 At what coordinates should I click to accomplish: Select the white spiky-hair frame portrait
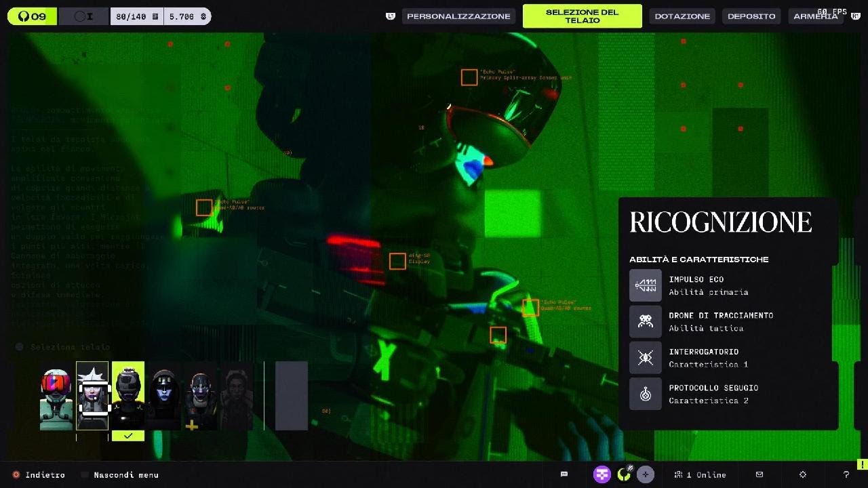click(92, 396)
